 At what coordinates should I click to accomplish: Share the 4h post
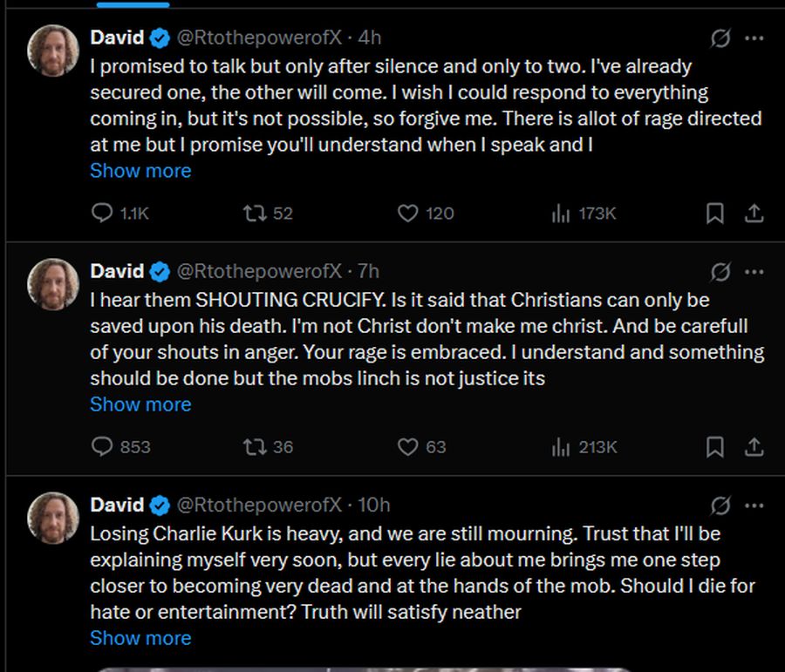[754, 213]
